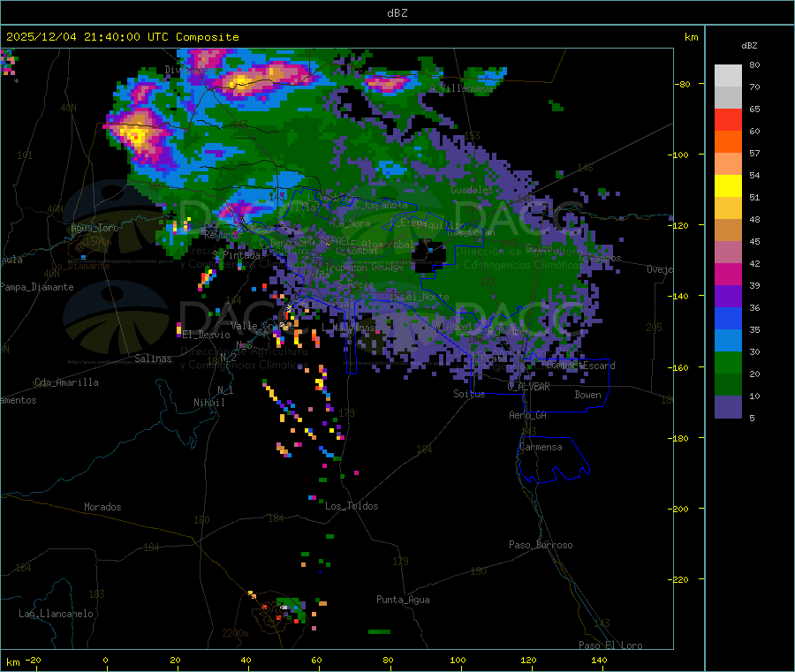Click the Carmensa place label
The height and width of the screenshot is (672, 795).
(x=541, y=447)
